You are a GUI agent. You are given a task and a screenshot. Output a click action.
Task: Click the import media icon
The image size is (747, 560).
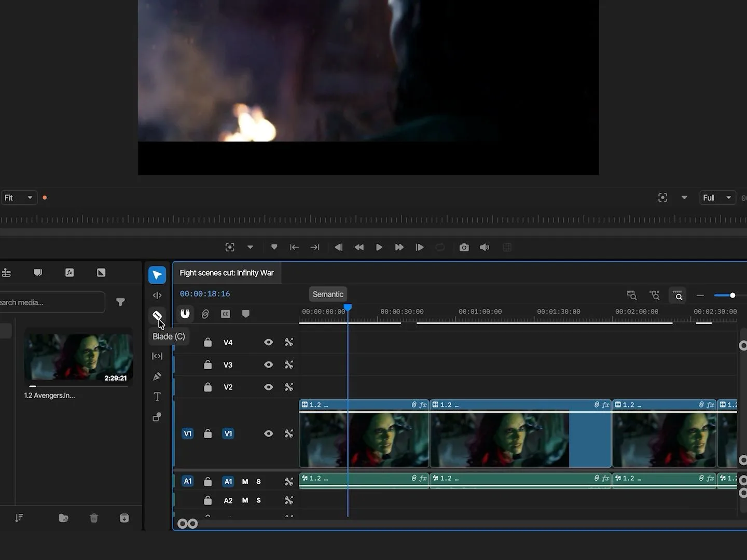point(125,518)
